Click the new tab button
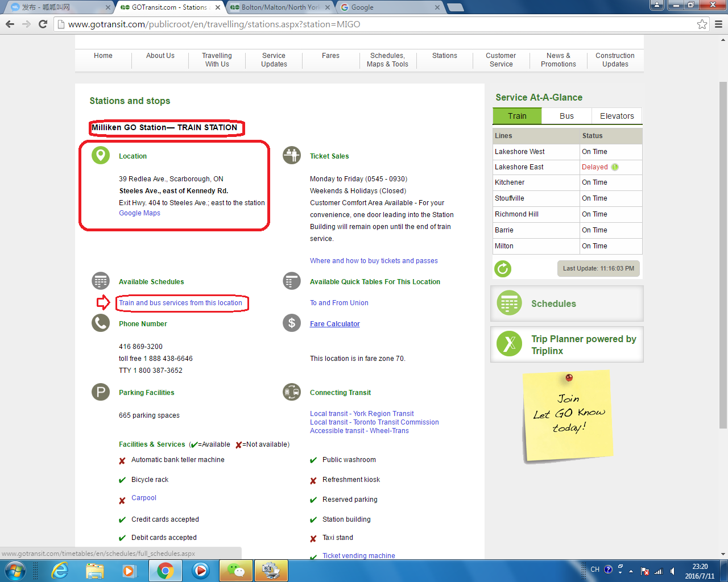 [x=456, y=7]
